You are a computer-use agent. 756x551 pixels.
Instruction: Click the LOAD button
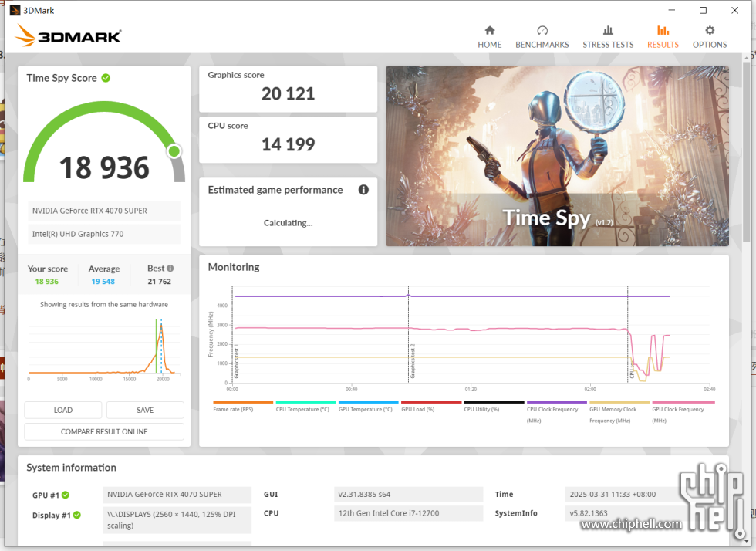point(63,410)
